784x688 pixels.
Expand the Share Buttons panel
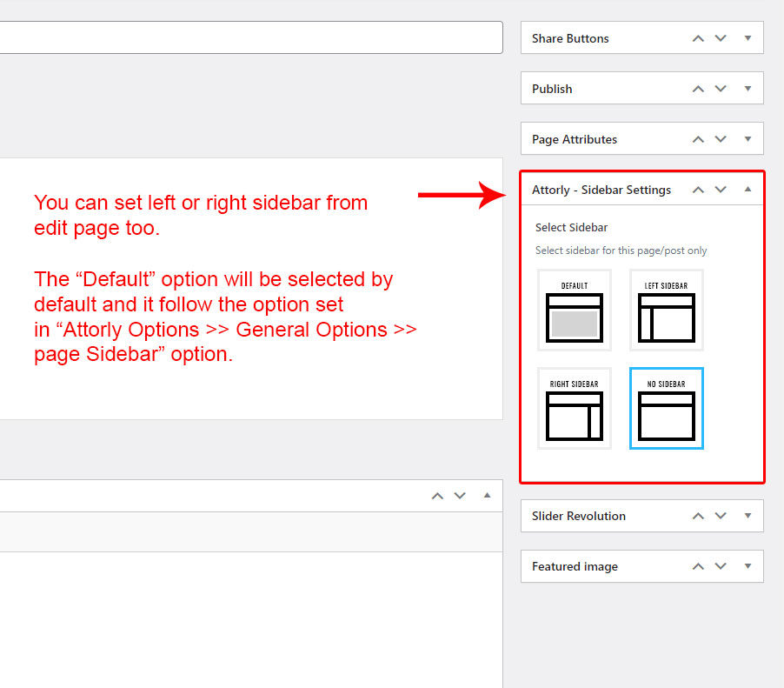[x=747, y=38]
